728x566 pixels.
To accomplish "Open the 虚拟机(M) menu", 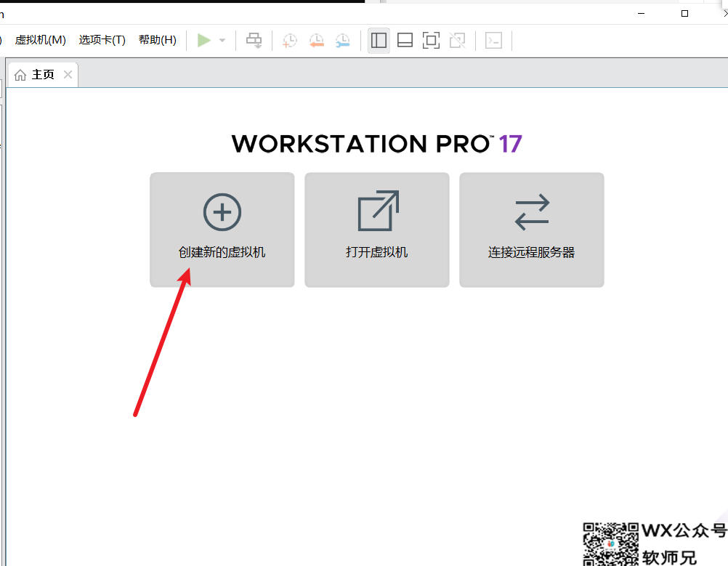I will [41, 40].
